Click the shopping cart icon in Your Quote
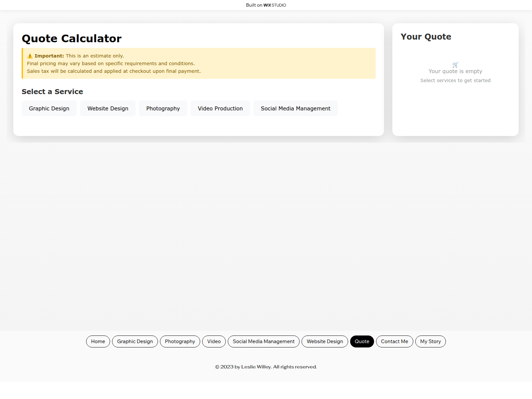 click(455, 65)
